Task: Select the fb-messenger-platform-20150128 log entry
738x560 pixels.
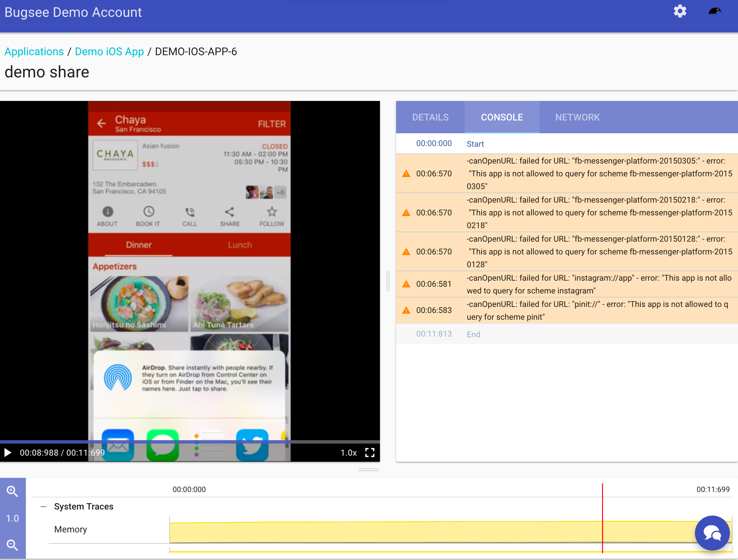Action: [567, 251]
